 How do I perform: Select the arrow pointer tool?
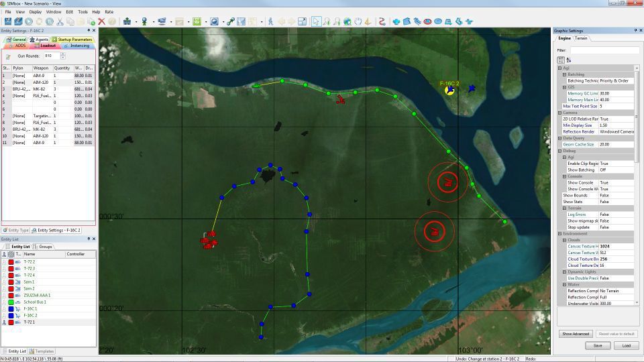click(x=316, y=21)
